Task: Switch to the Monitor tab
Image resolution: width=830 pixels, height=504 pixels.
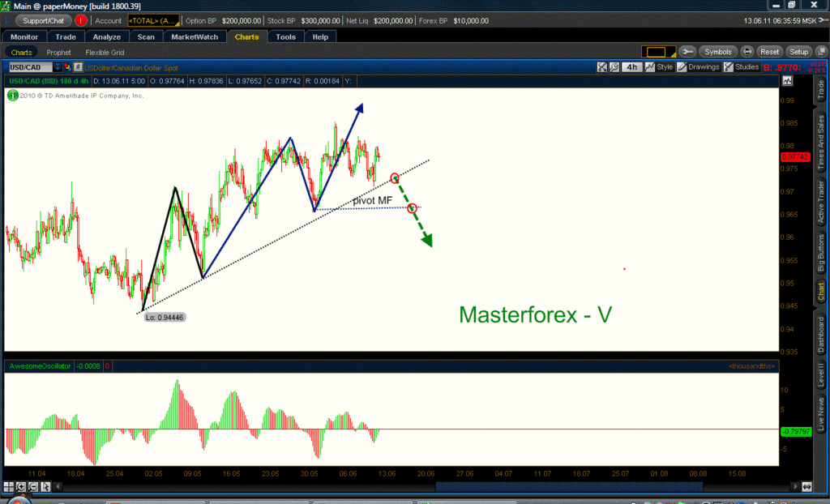Action: [24, 36]
